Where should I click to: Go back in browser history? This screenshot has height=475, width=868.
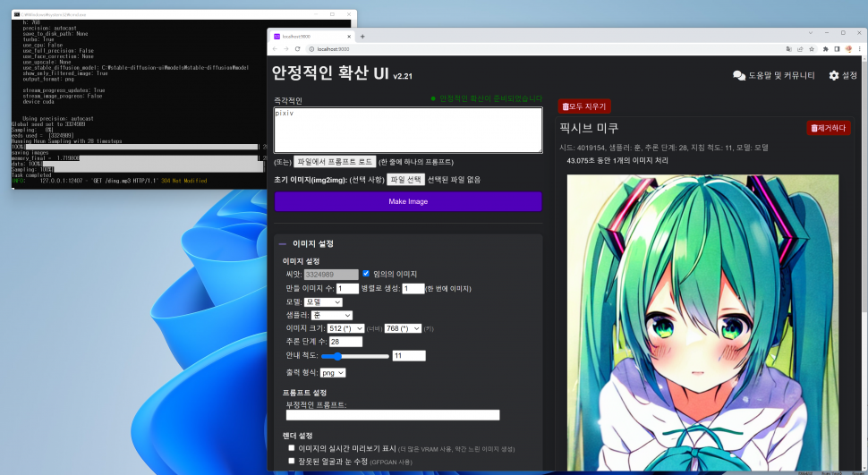275,48
